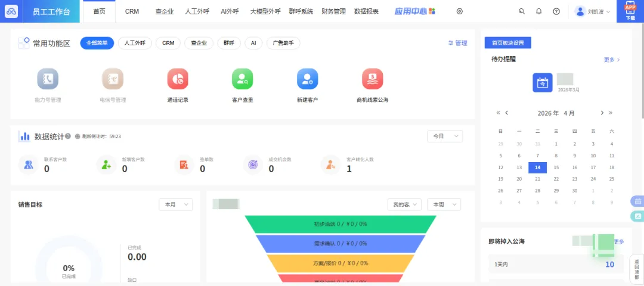Click the 成交机会数 purple target icon
644x286 pixels.
coord(253,165)
